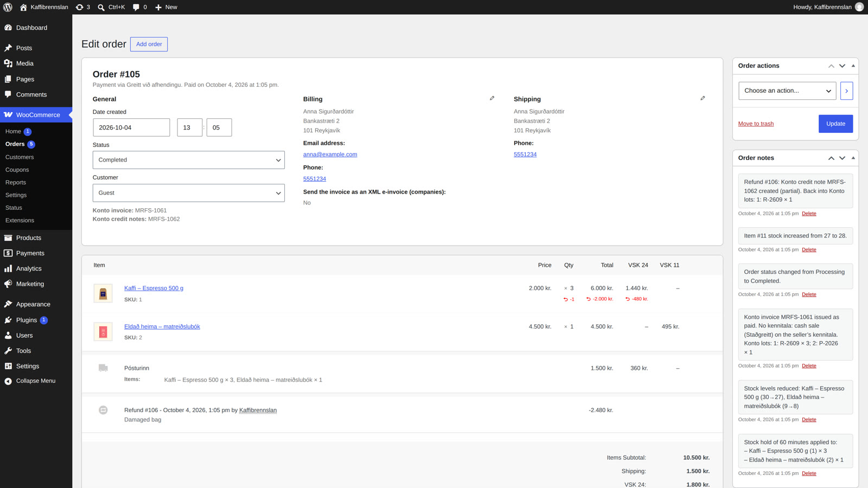Move Order notes panel up
Image resolution: width=868 pixels, height=488 pixels.
click(831, 158)
